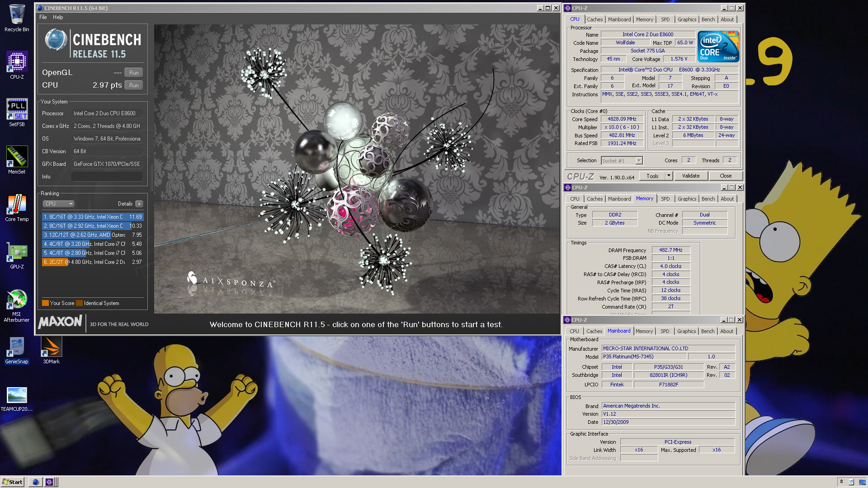
Task: Click the Intel Core 2 Duo logo
Action: (718, 47)
